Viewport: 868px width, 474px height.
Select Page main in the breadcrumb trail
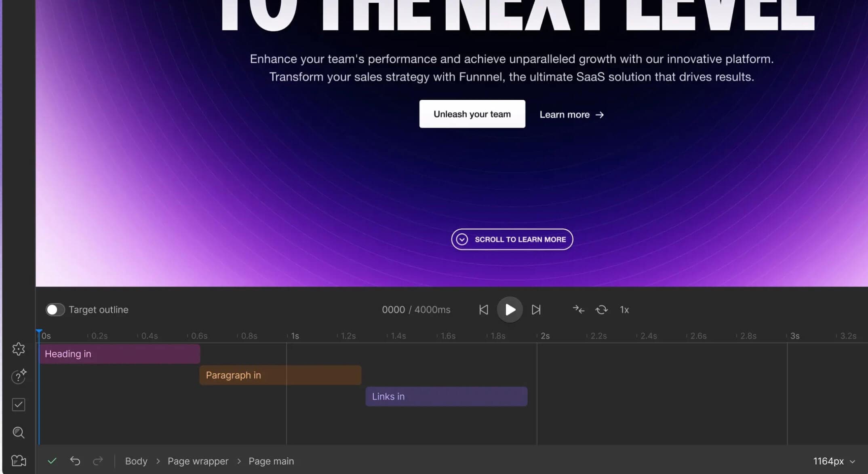(271, 461)
